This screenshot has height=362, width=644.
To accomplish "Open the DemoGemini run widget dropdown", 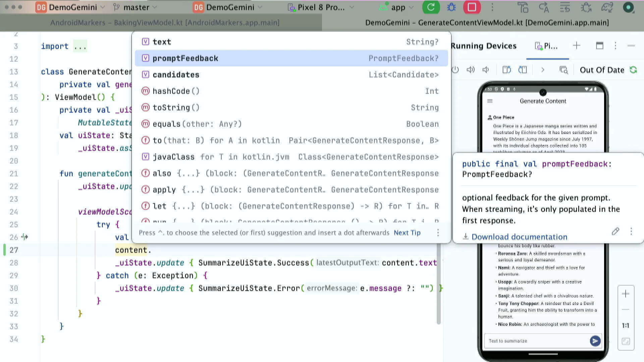I will [x=228, y=7].
